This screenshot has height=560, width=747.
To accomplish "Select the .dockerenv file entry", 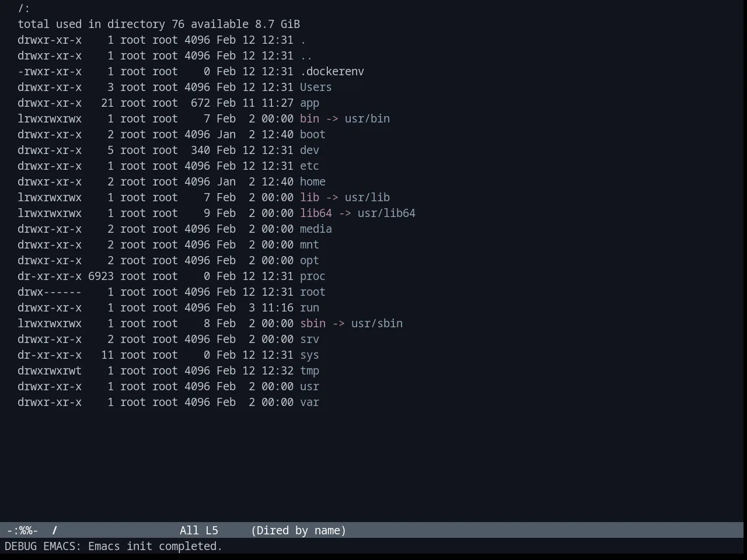I will [332, 71].
